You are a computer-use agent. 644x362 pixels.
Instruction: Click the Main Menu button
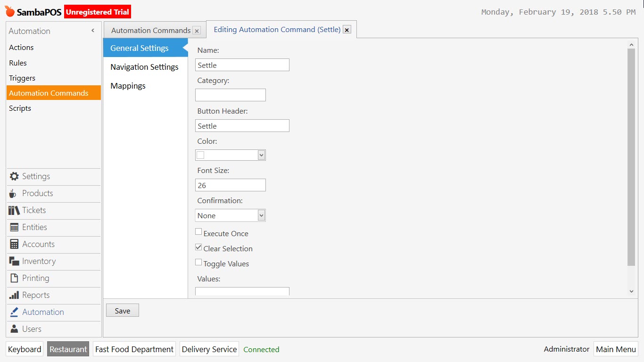click(x=616, y=349)
